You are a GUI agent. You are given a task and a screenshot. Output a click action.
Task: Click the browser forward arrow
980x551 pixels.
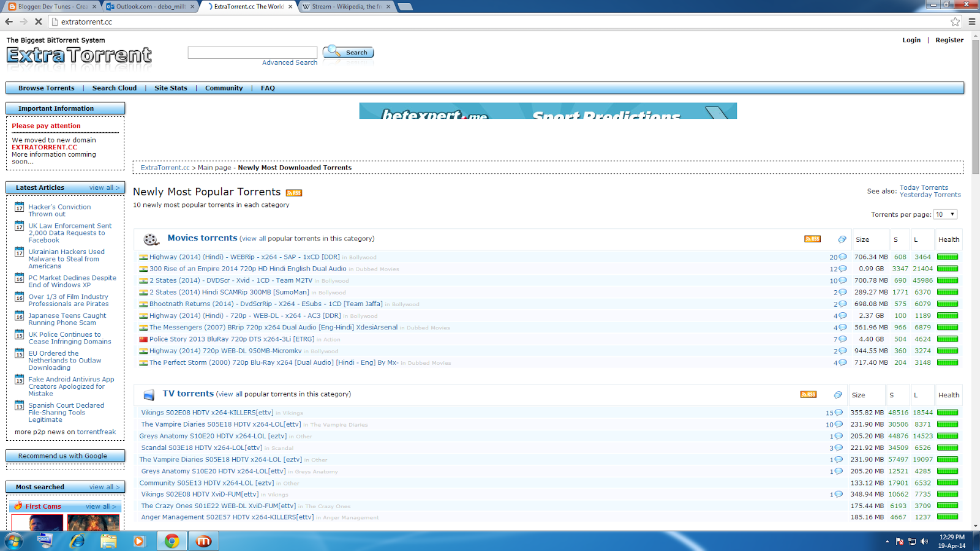[x=23, y=21]
